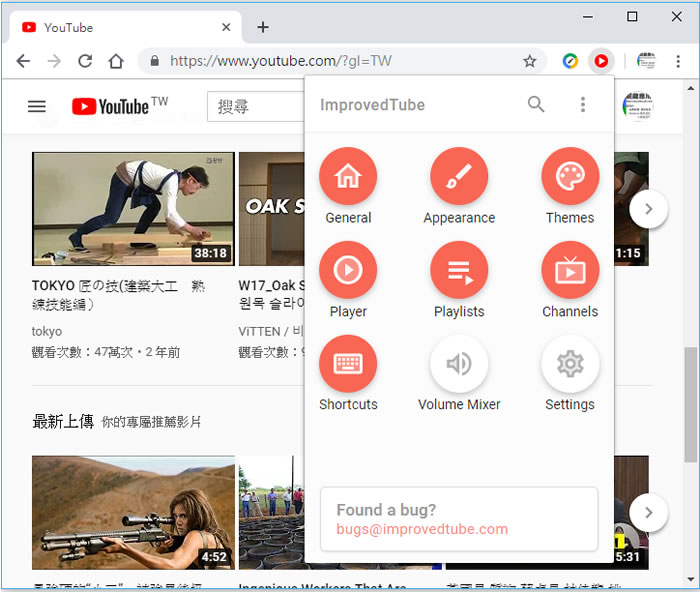700x592 pixels.
Task: Open General settings in ImprovedTube
Action: [348, 177]
